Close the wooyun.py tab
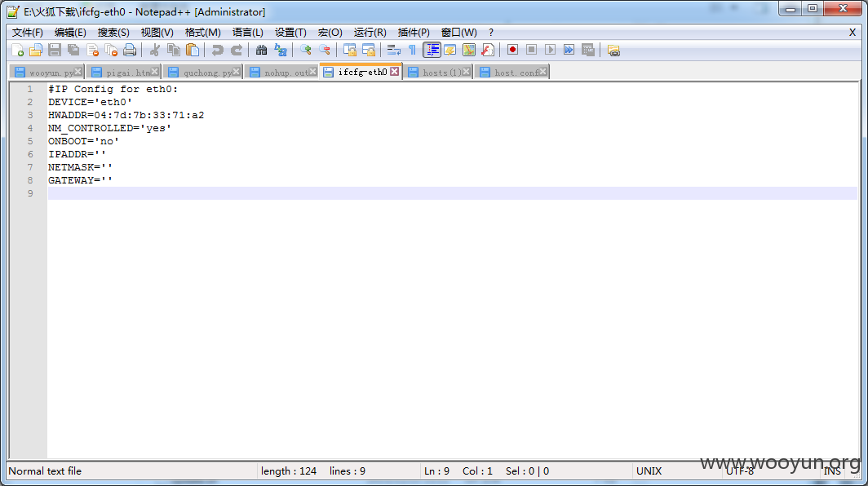This screenshot has width=868, height=486. [78, 72]
